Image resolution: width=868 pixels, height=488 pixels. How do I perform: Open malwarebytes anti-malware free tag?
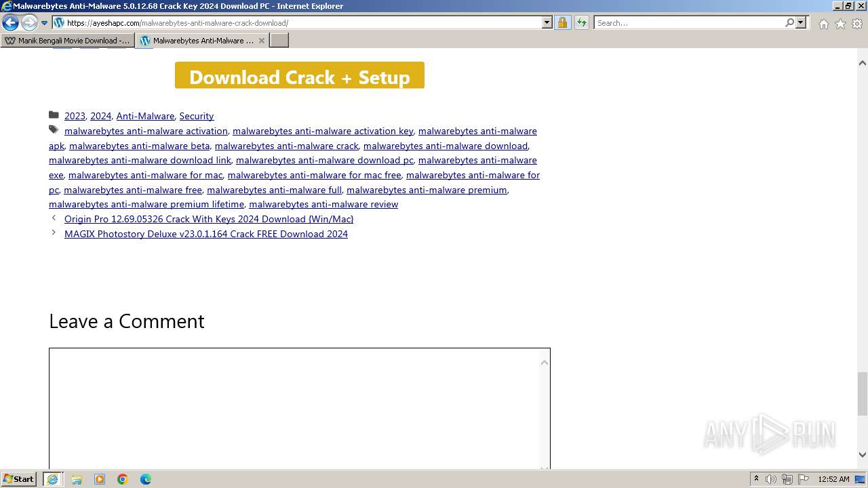[x=133, y=190]
